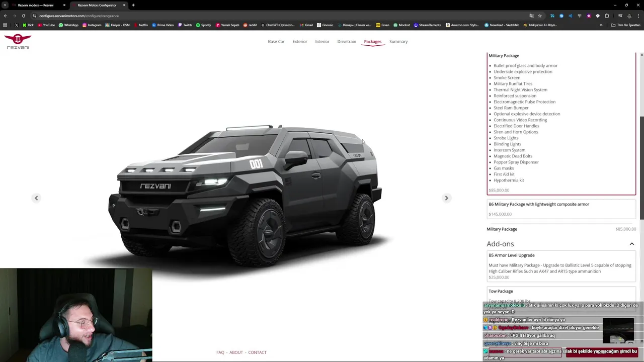
Task: Open Tüm Yer İşaretleri bookmarks folder
Action: (625, 25)
